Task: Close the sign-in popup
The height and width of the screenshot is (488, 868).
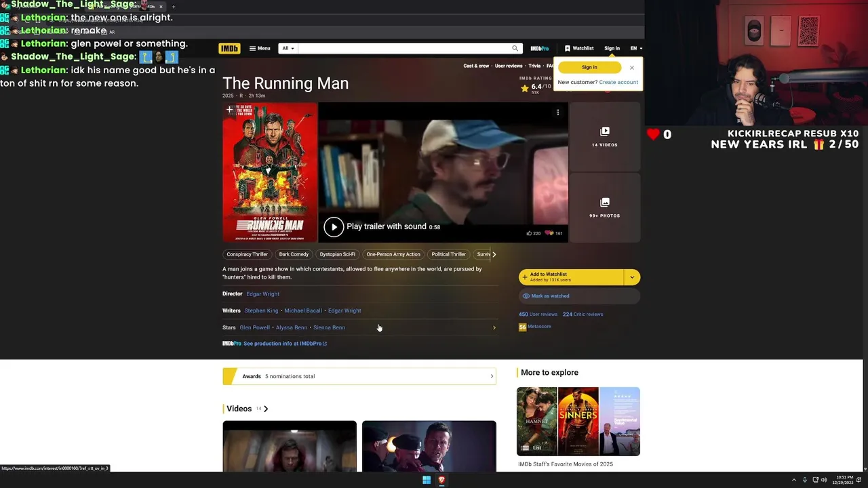Action: (x=631, y=68)
